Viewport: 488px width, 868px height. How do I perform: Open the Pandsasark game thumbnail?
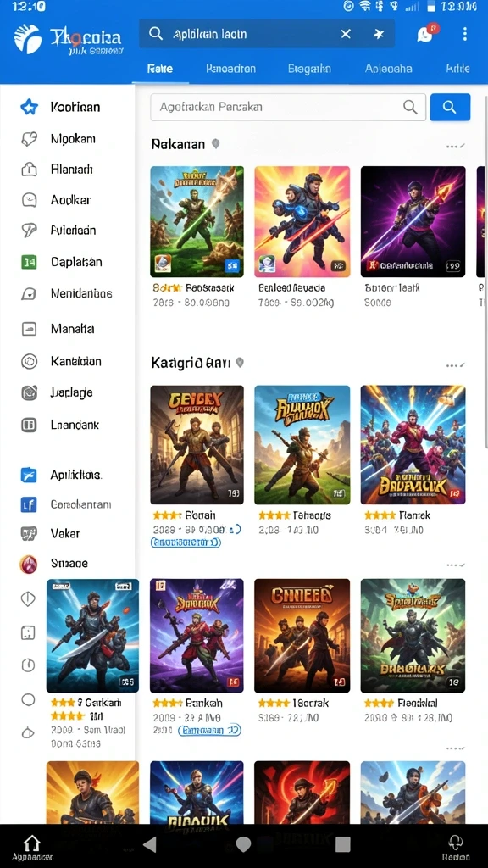197,221
